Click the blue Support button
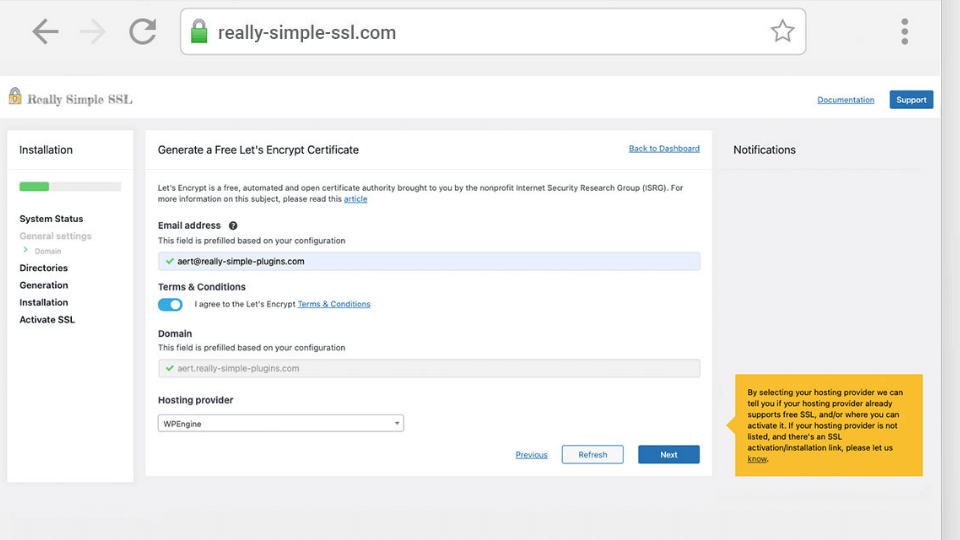 click(x=911, y=100)
